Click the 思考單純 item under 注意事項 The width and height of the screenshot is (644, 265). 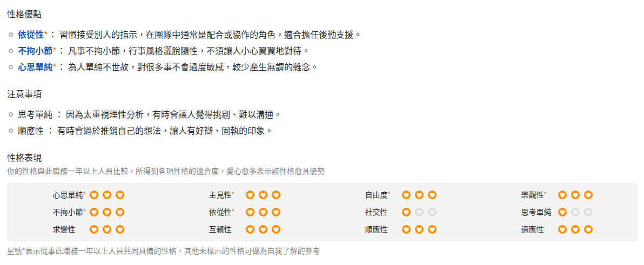(35, 114)
